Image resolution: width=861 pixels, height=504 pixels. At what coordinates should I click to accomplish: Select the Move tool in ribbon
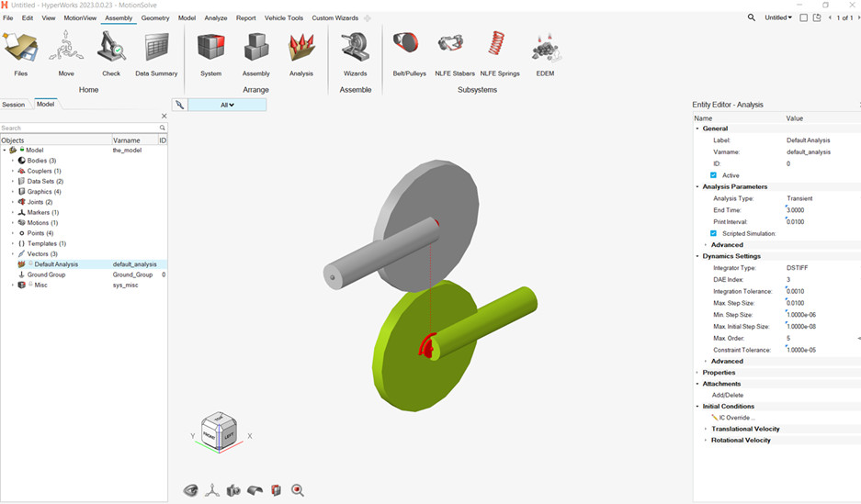coord(66,47)
